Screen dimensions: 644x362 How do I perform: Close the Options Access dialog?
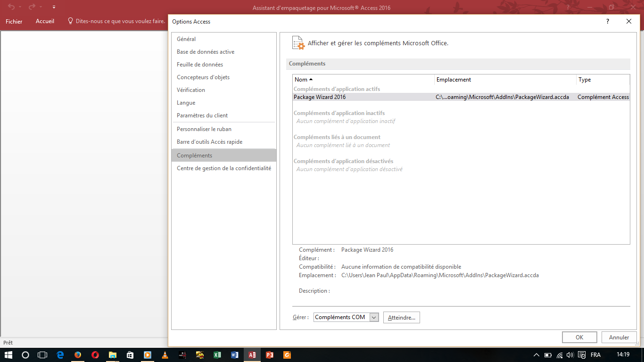(629, 21)
